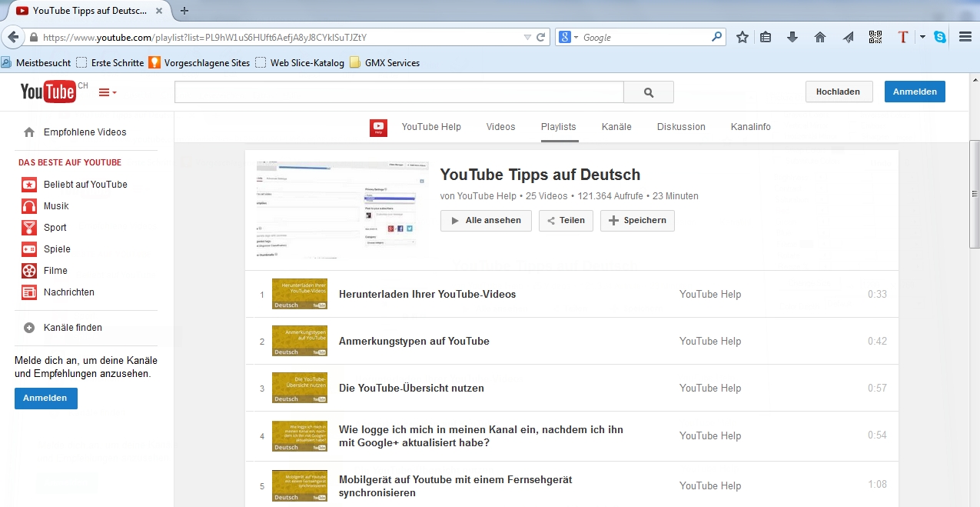980x507 pixels.
Task: Open the Google search engine dropdown
Action: (x=569, y=37)
